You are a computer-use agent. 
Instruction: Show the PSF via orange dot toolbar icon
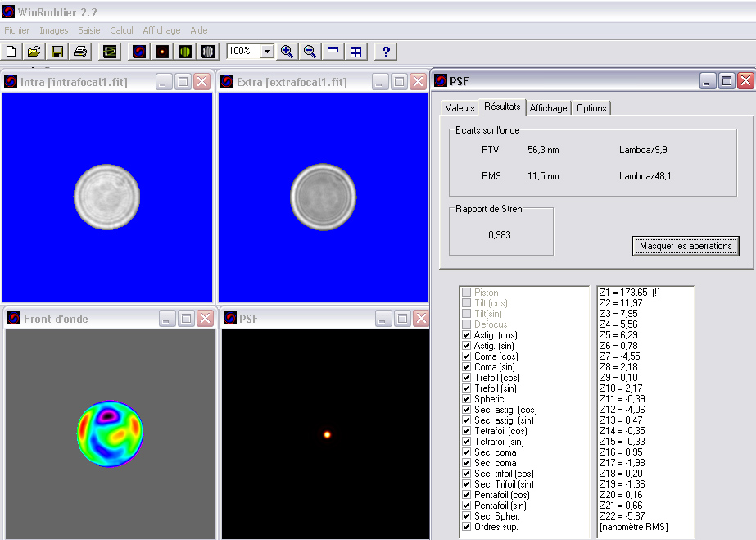click(x=162, y=51)
